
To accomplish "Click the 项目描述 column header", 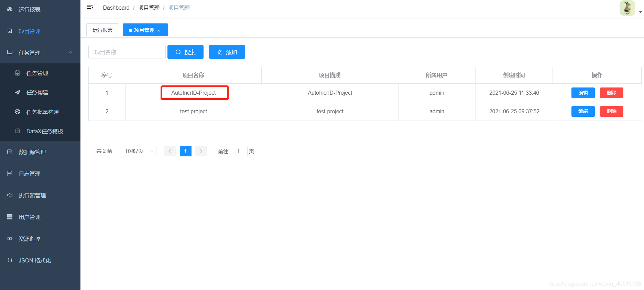I will pyautogui.click(x=329, y=75).
